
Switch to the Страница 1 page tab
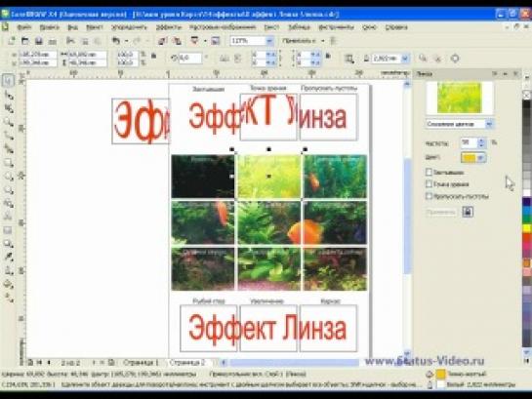pos(141,362)
